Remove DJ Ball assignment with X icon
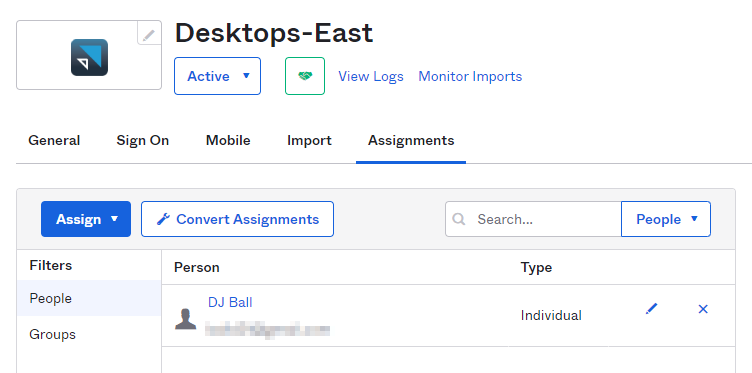This screenshot has width=752, height=373. pyautogui.click(x=703, y=309)
